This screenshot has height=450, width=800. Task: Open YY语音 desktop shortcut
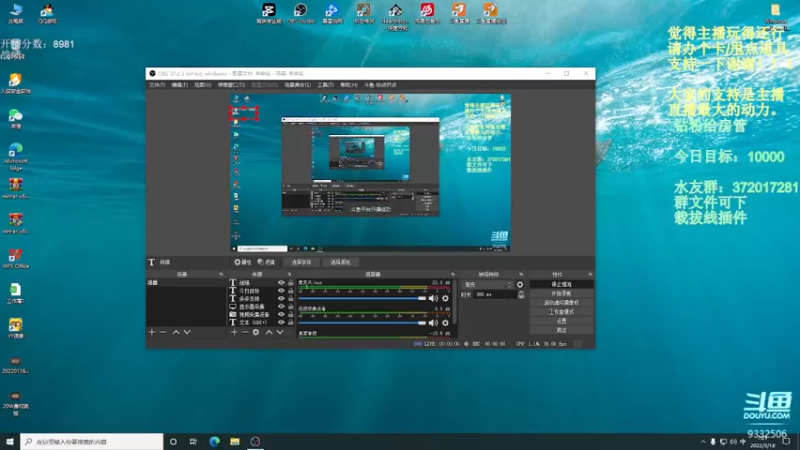pos(16,328)
